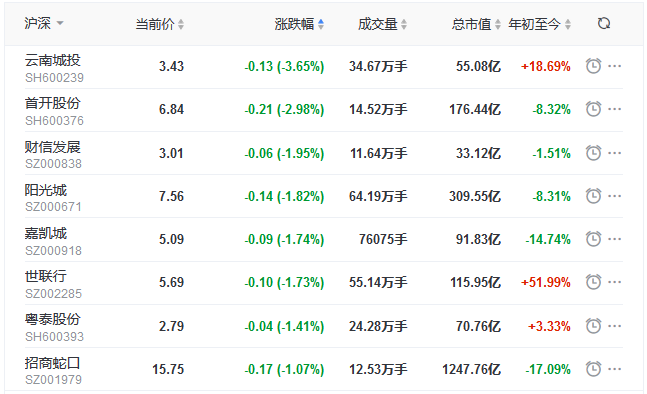This screenshot has height=394, width=647.
Task: Click stock code SZ000838
Action: pos(53,164)
